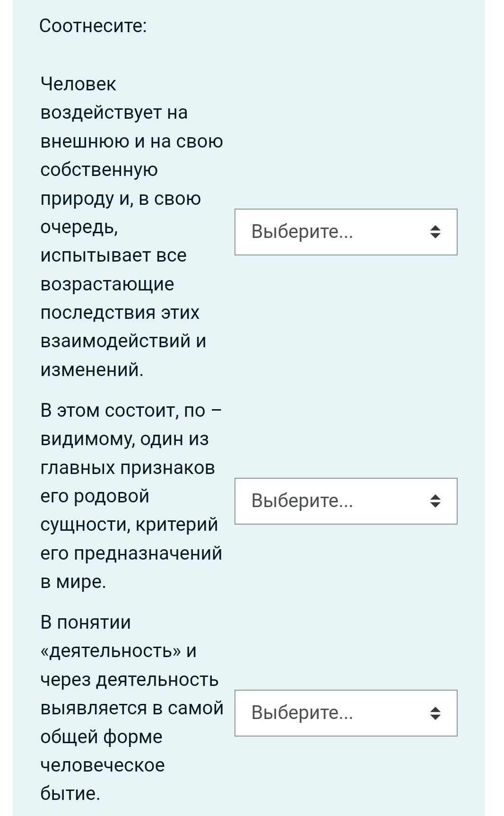Select "Выберите..." placeholder text in the first select box

coord(302,232)
